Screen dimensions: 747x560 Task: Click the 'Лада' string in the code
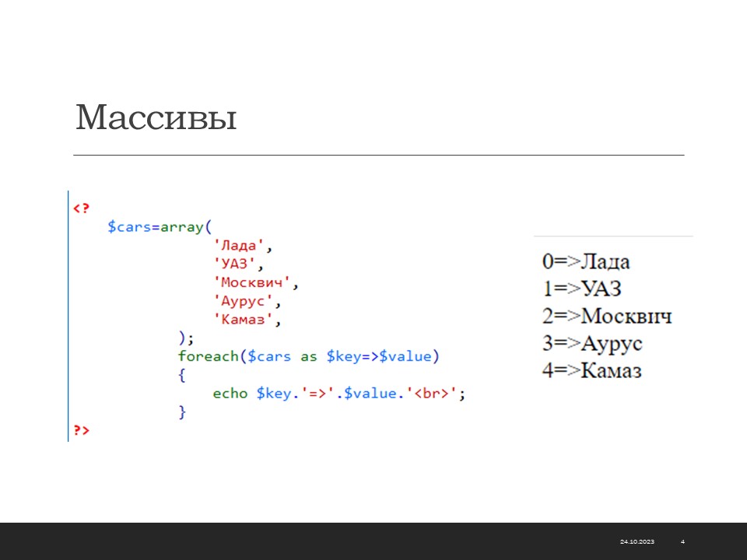click(x=242, y=247)
